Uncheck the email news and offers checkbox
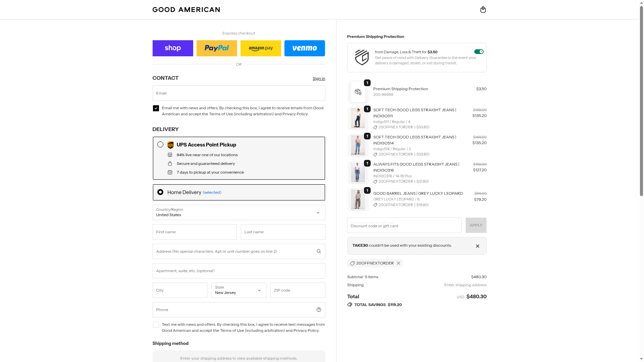 click(x=156, y=108)
